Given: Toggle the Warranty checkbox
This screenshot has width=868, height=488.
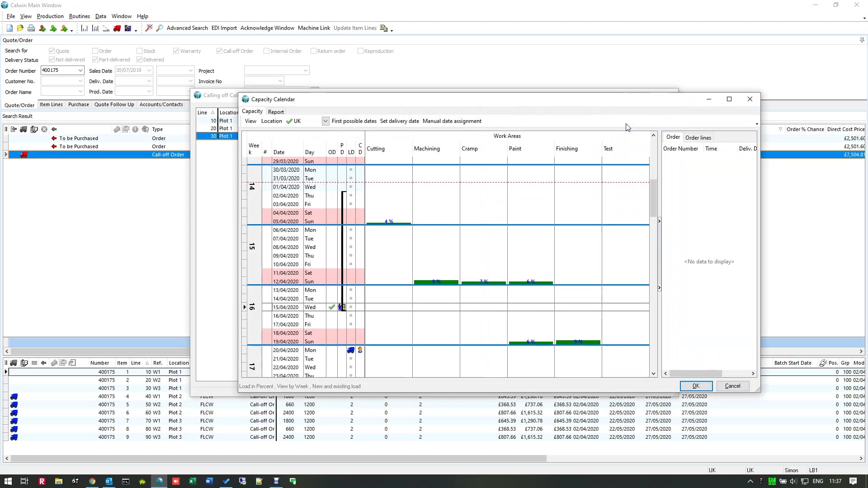Looking at the screenshot, I should point(176,51).
